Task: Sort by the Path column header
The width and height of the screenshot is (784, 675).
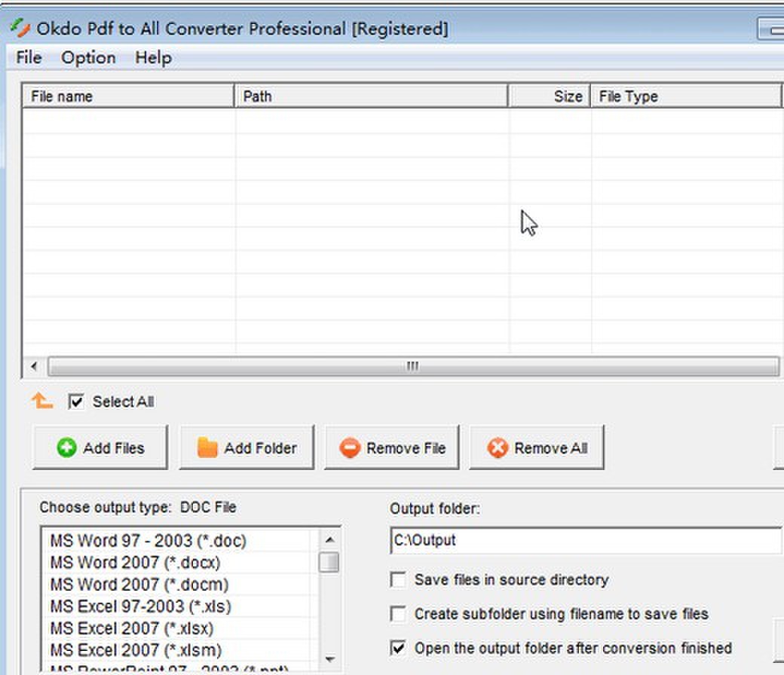Action: click(x=372, y=96)
